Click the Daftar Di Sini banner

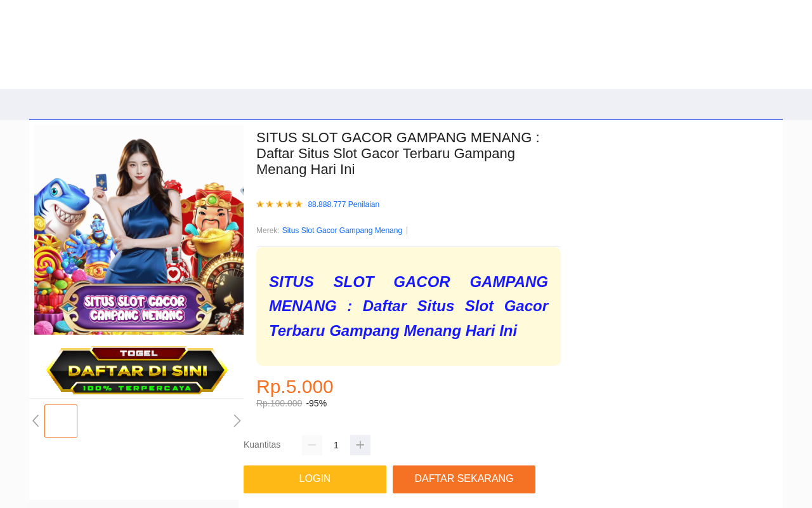point(137,370)
